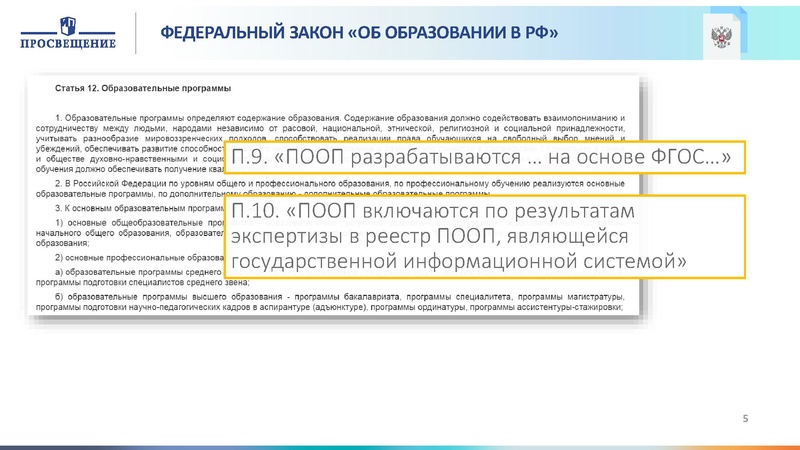Click the callout «П.9. ПООП разрабатываются … на основе ФГОС»

[485, 157]
